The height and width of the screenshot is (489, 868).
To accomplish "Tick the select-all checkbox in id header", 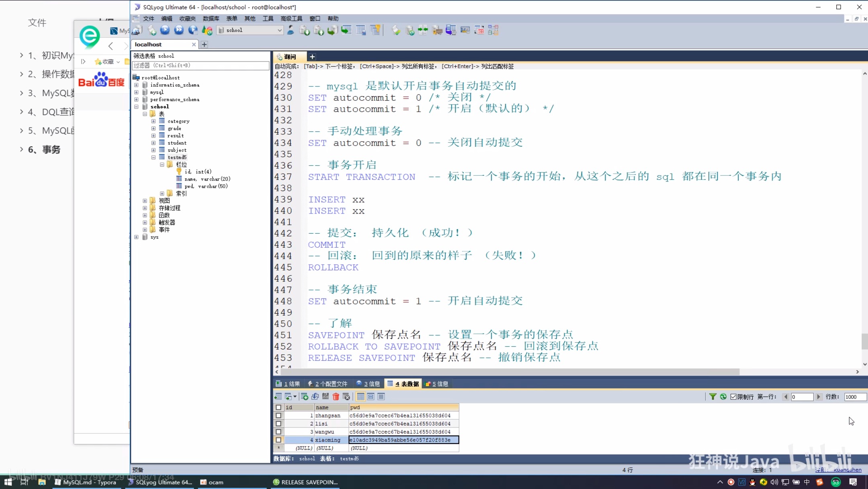I will click(278, 407).
